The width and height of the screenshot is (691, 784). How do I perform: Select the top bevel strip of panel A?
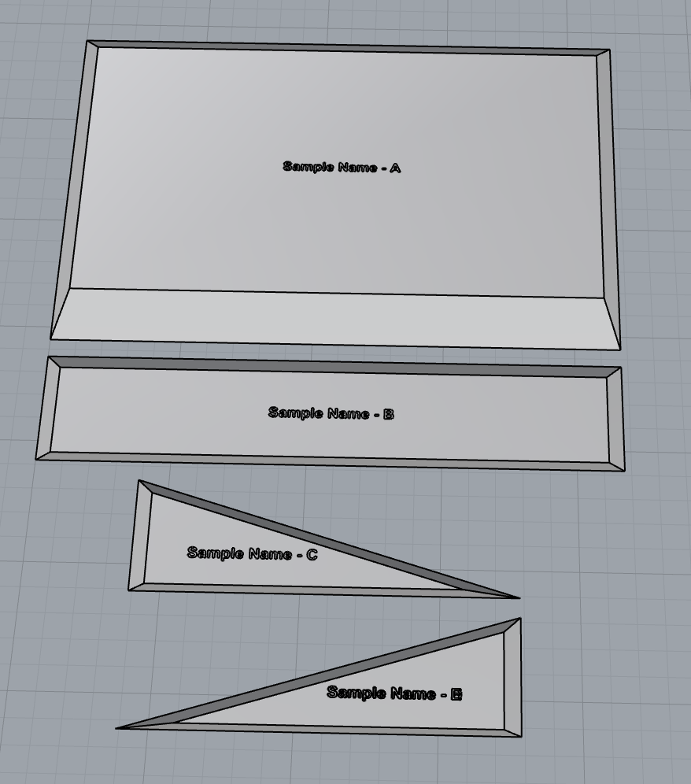(346, 48)
